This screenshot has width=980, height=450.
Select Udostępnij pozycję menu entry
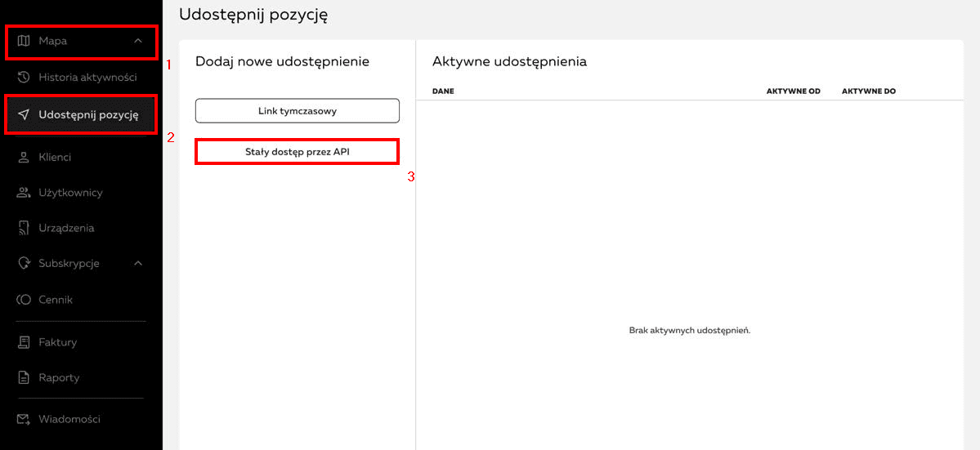(x=81, y=115)
